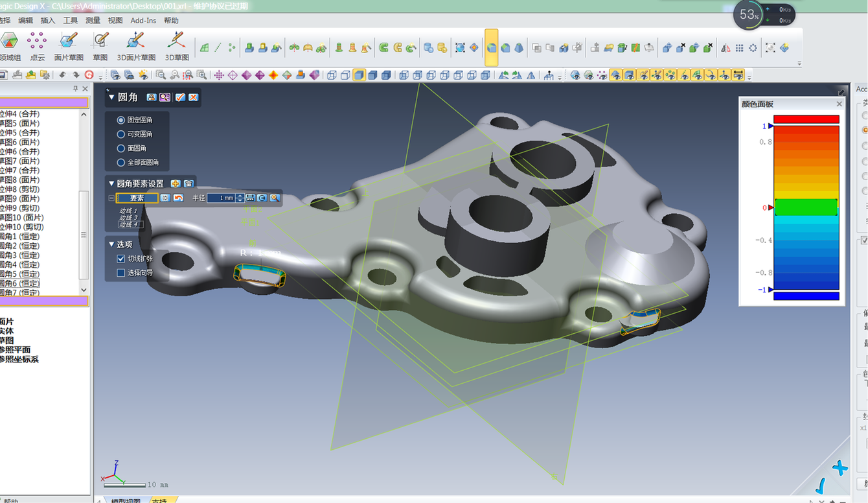Click the preview icon in 圆角 header
Viewport: 868px width, 503px height.
(165, 97)
